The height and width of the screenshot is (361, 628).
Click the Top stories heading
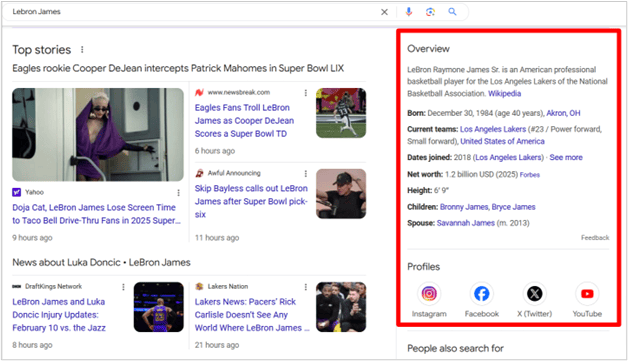point(42,50)
